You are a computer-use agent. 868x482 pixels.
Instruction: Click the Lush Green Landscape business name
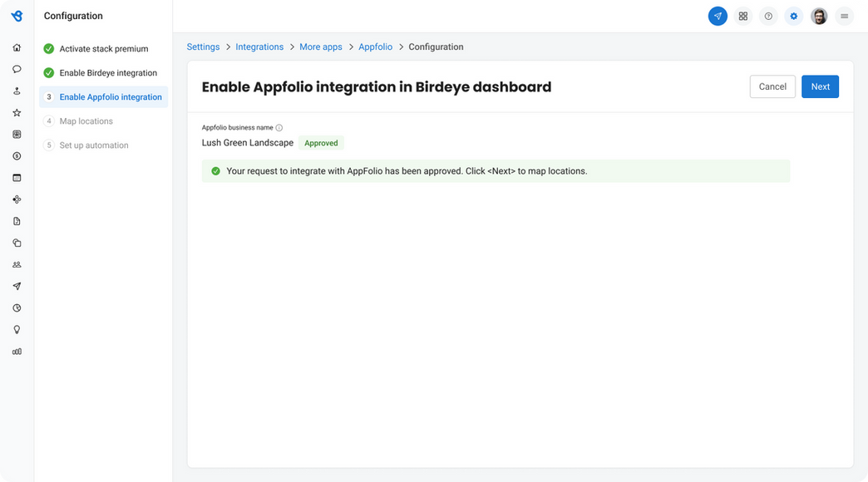point(248,143)
